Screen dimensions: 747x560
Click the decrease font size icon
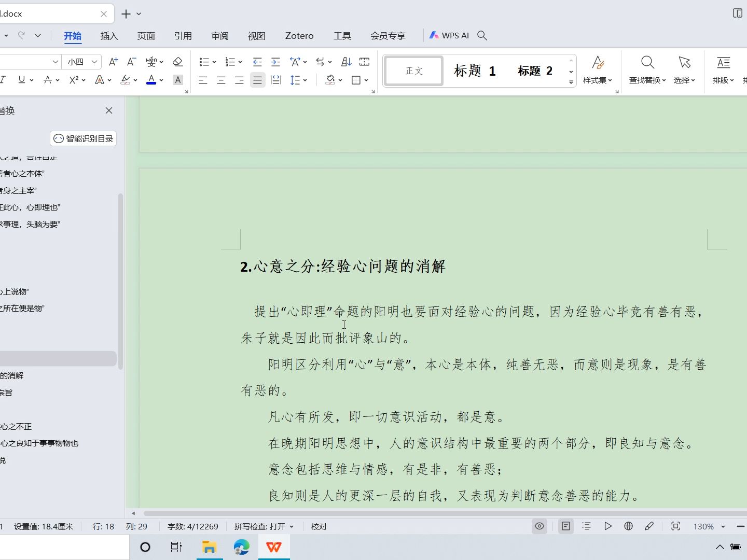pyautogui.click(x=131, y=62)
